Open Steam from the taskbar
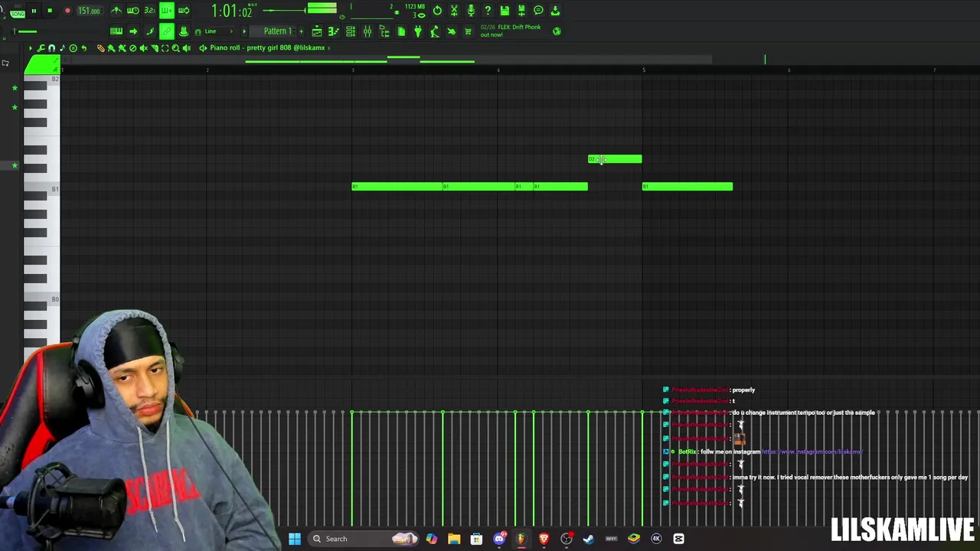Viewport: 980px width, 551px height. click(x=589, y=539)
